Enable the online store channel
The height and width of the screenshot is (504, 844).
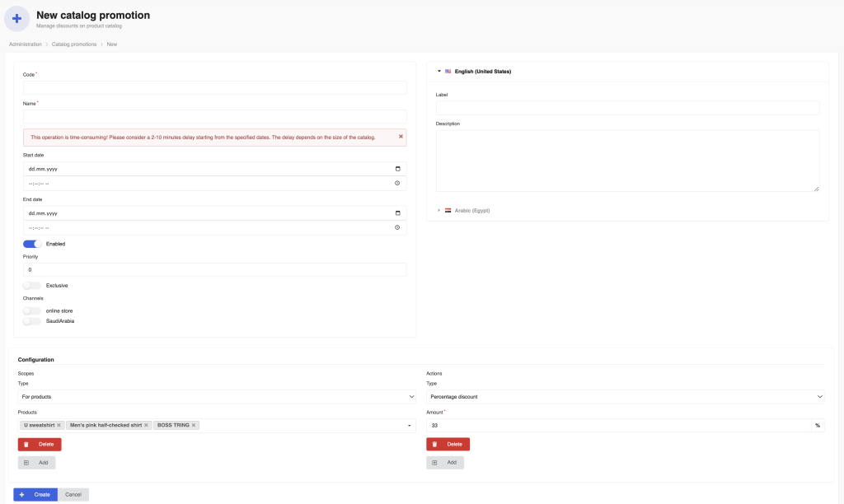[32, 311]
